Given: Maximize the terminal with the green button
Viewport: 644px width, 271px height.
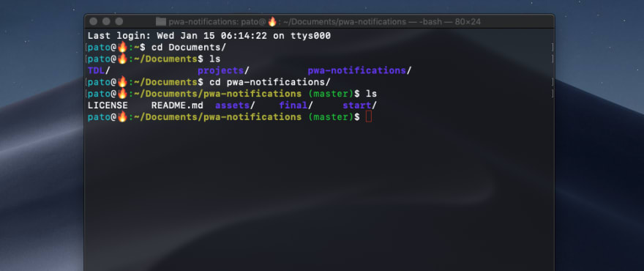Looking at the screenshot, I should 119,21.
